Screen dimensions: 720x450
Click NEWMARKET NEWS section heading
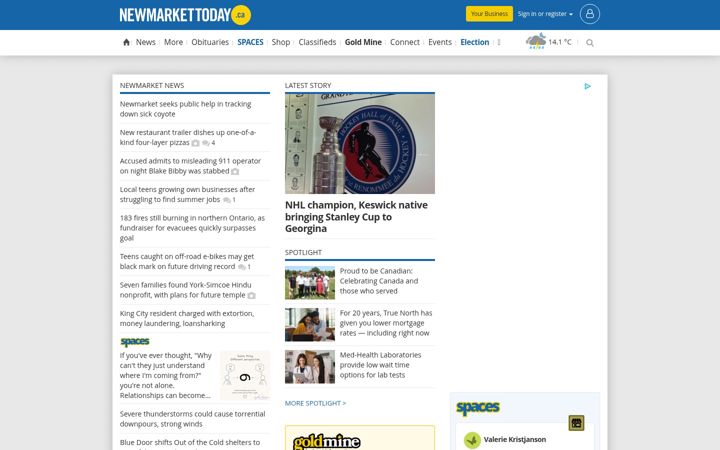tap(152, 85)
